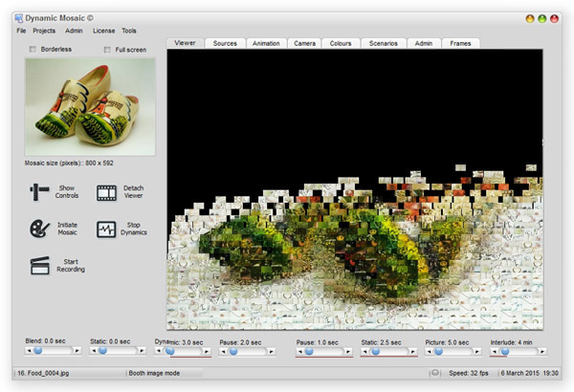
Task: Click the Detach Viewer filmstrip icon
Action: (x=105, y=190)
